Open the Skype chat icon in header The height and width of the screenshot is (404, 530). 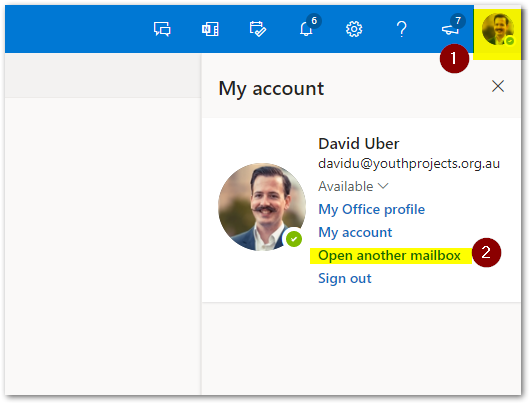(162, 29)
